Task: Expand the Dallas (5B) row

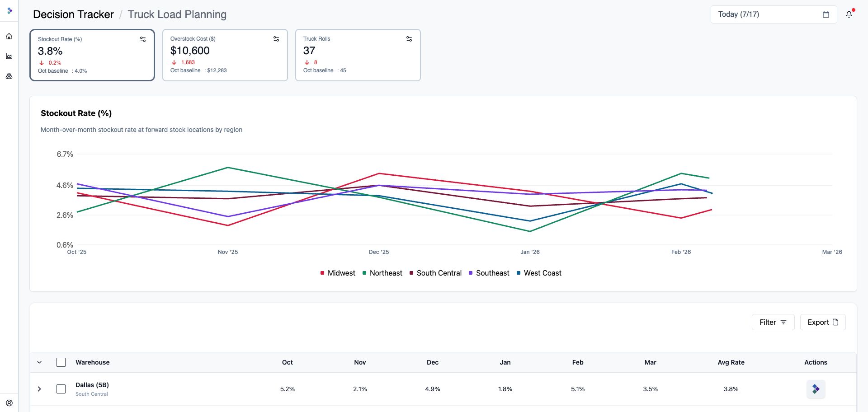Action: (39, 389)
